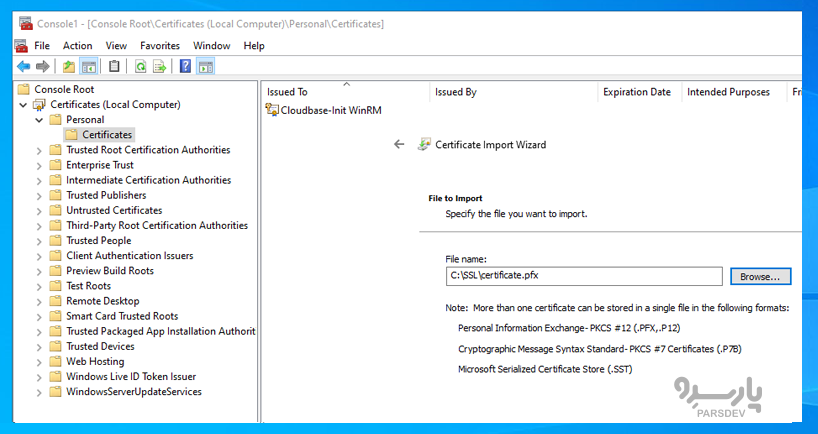Viewport: 818px width, 434px height.
Task: Collapse the Certificates (Local Computer) node
Action: tap(23, 105)
